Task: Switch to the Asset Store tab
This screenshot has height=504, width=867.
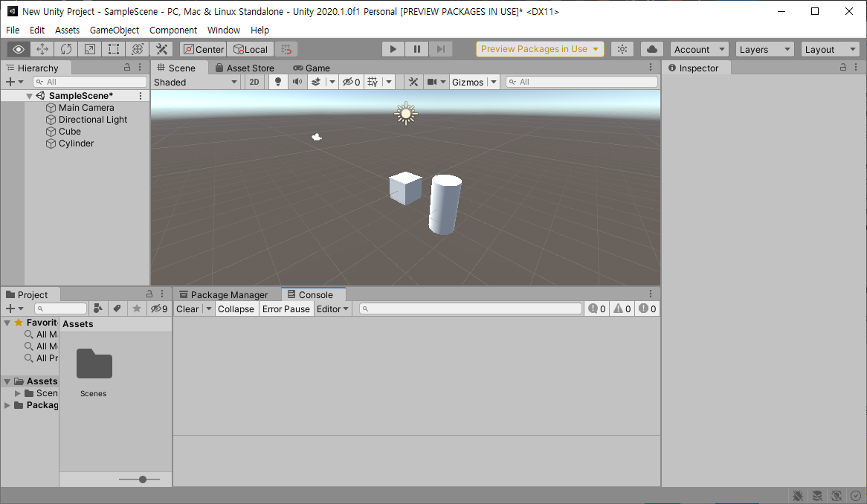Action: 245,68
